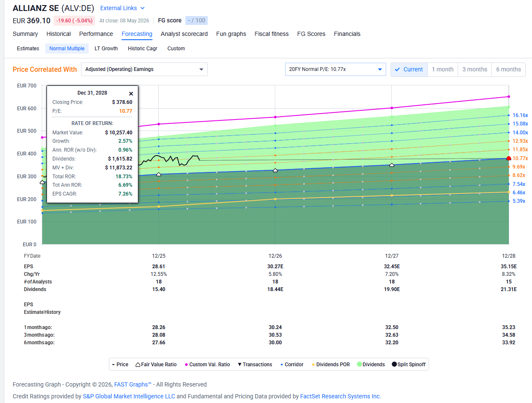Open the Custom sub-tab
The width and height of the screenshot is (532, 403).
click(x=176, y=49)
